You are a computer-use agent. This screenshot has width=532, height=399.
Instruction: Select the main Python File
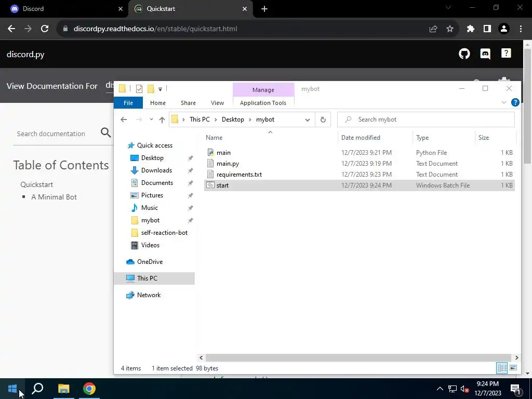tap(359, 153)
